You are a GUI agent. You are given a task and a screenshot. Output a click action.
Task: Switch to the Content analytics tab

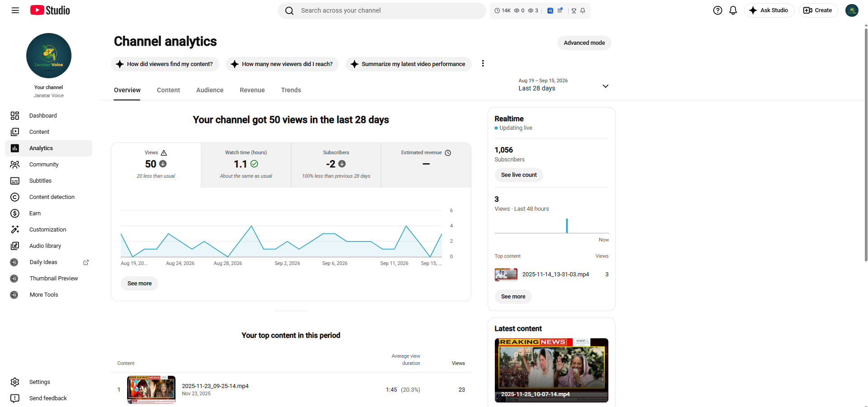(168, 90)
